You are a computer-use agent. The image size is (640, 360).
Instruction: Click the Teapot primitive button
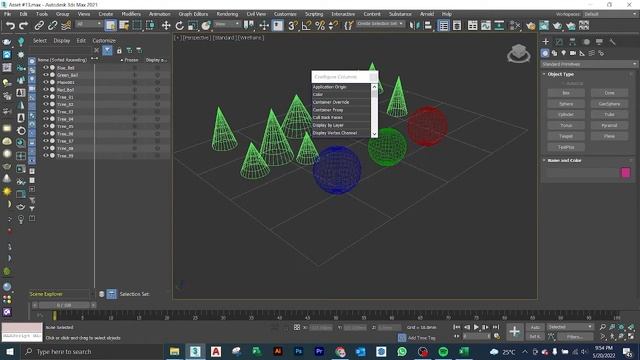tap(566, 136)
